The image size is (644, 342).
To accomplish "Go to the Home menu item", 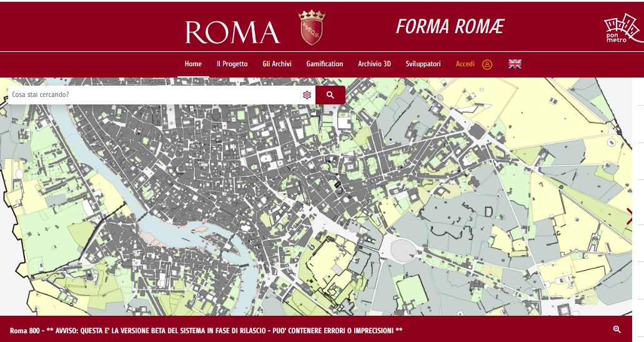I will pyautogui.click(x=193, y=64).
